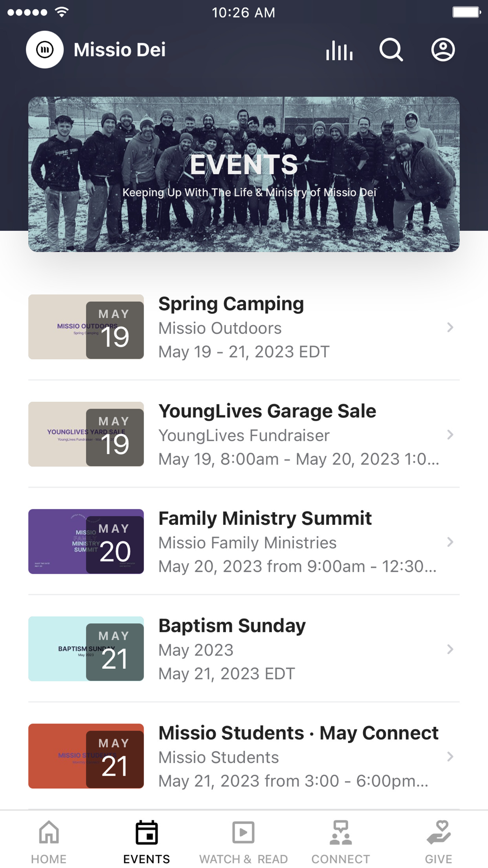This screenshot has height=868, width=488.
Task: Open the audio bars icon
Action: [339, 50]
